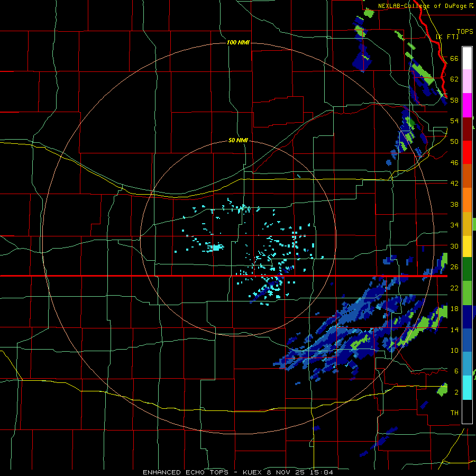Click the 30 legend scale value
The height and width of the screenshot is (476, 476).
pos(454,246)
